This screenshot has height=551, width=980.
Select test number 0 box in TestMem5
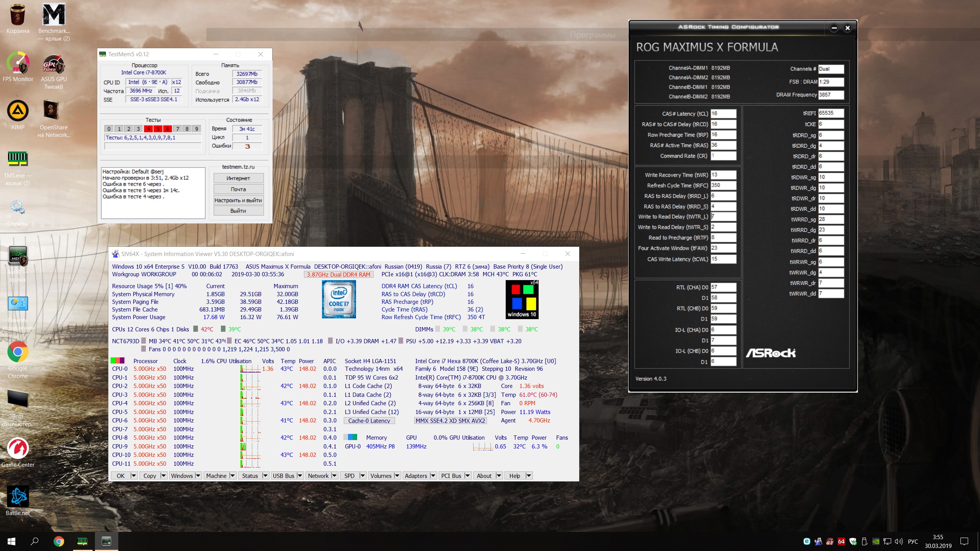point(109,129)
